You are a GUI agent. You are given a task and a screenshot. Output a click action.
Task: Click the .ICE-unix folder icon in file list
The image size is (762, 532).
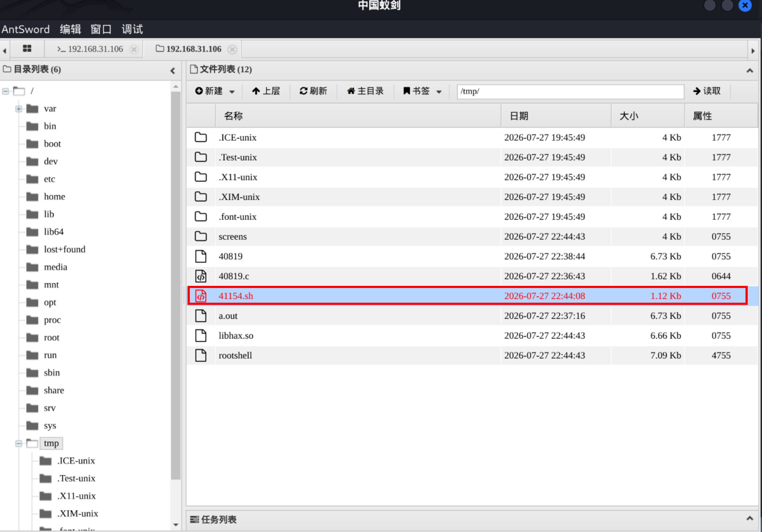pyautogui.click(x=201, y=137)
